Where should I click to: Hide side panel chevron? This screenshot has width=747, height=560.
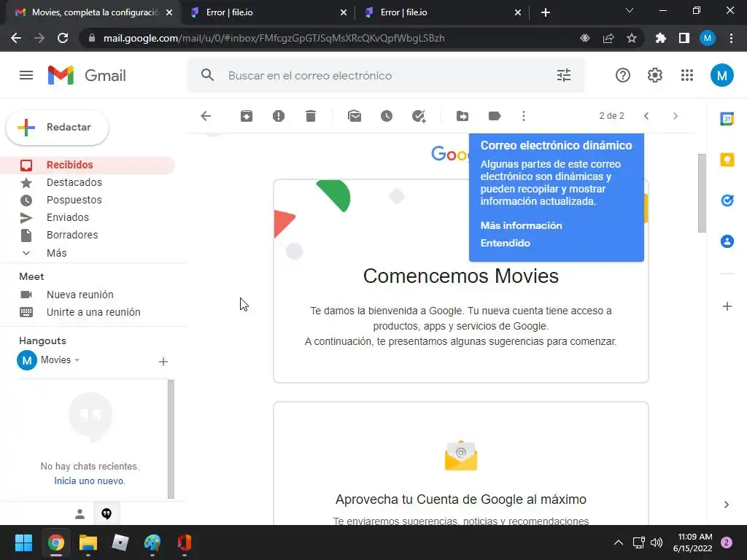[726, 505]
